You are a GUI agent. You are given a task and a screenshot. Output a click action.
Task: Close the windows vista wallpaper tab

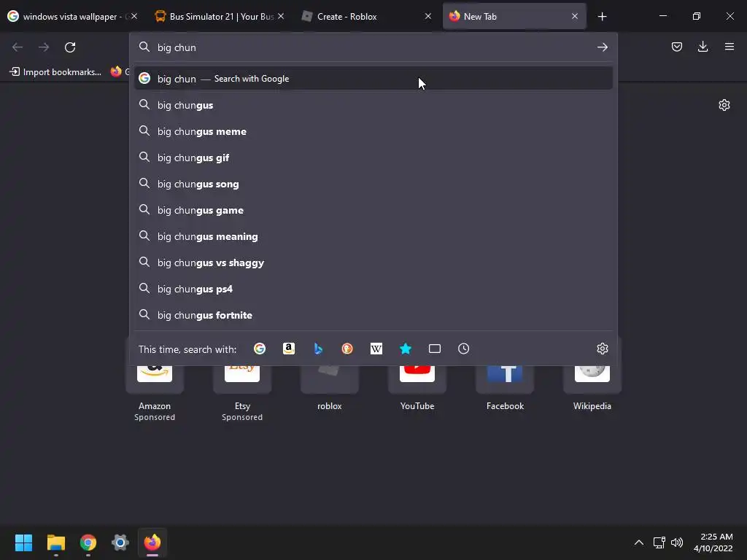click(x=134, y=16)
